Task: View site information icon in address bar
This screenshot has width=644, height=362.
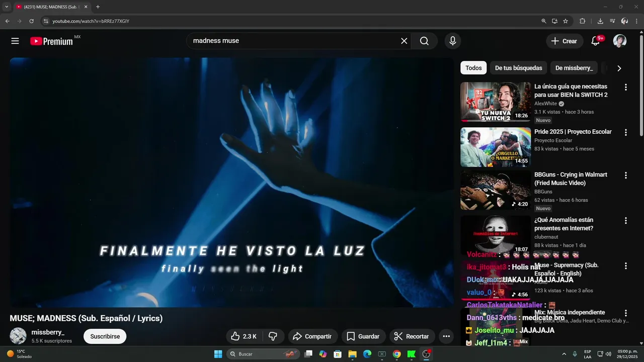Action: pyautogui.click(x=46, y=21)
